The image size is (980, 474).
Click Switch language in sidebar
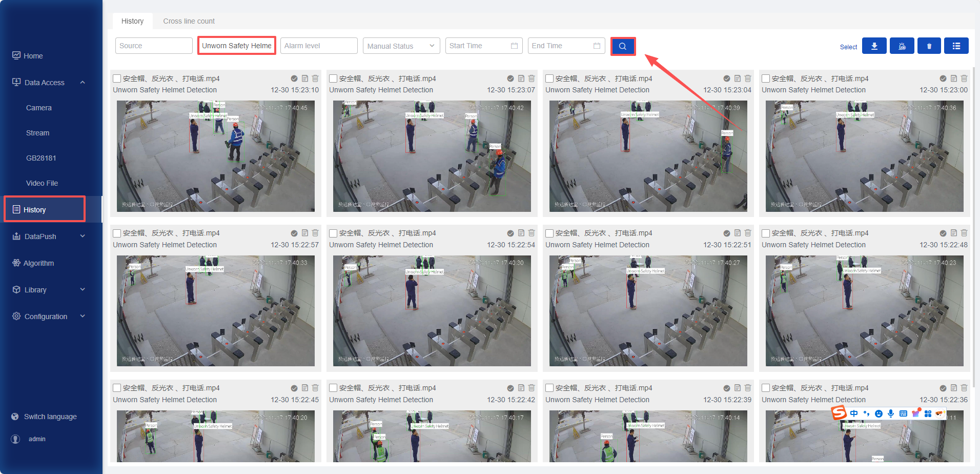[x=50, y=417]
